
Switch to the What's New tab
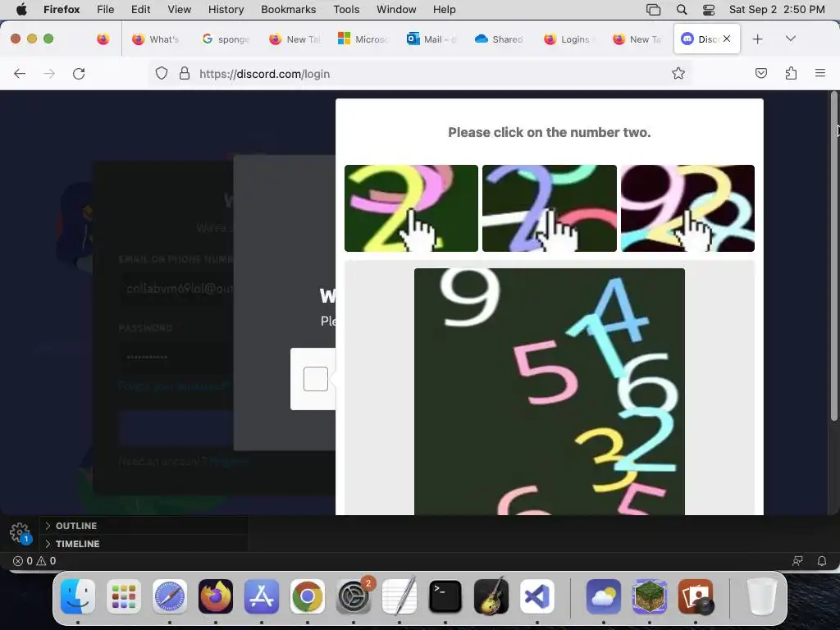point(156,39)
